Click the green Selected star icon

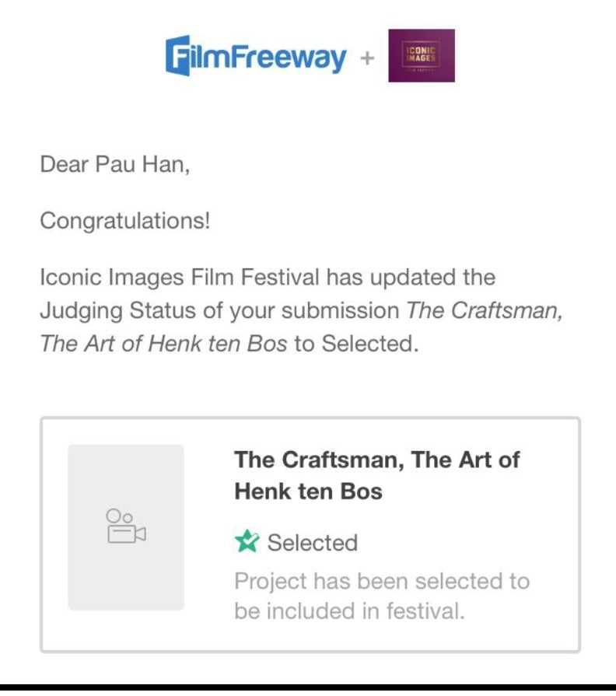[247, 541]
